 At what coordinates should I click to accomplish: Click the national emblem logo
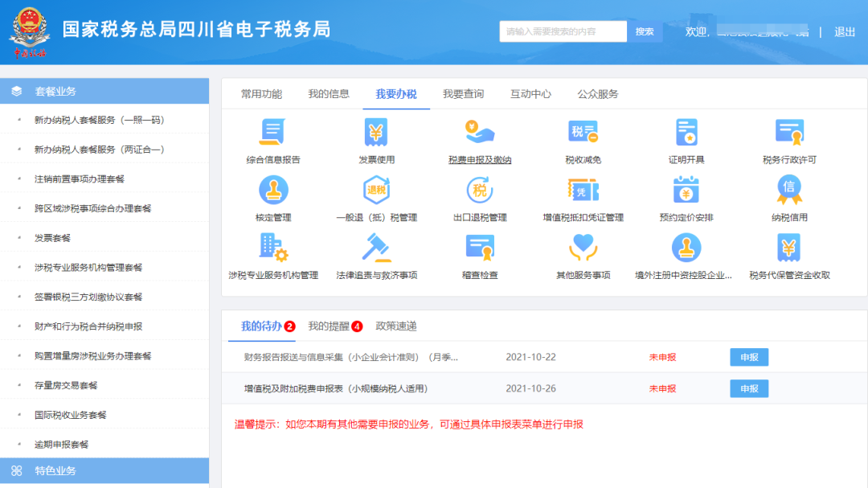[30, 31]
